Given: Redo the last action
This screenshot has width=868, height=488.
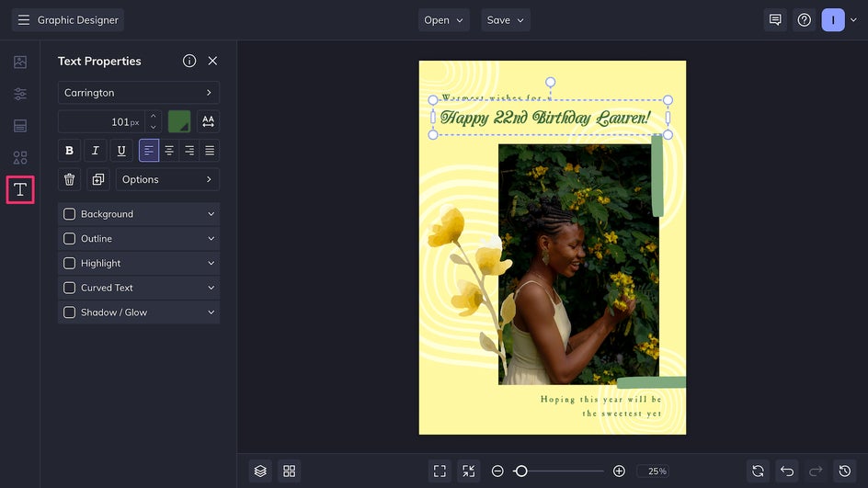Looking at the screenshot, I should tap(816, 471).
